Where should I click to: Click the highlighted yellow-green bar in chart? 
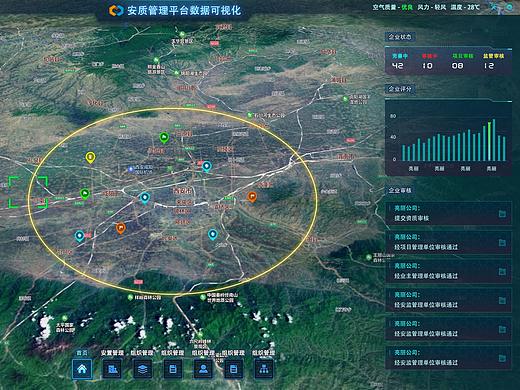click(489, 141)
